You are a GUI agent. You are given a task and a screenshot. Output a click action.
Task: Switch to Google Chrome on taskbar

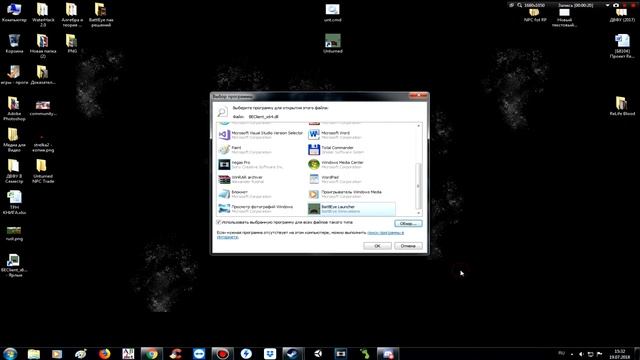coord(151,353)
